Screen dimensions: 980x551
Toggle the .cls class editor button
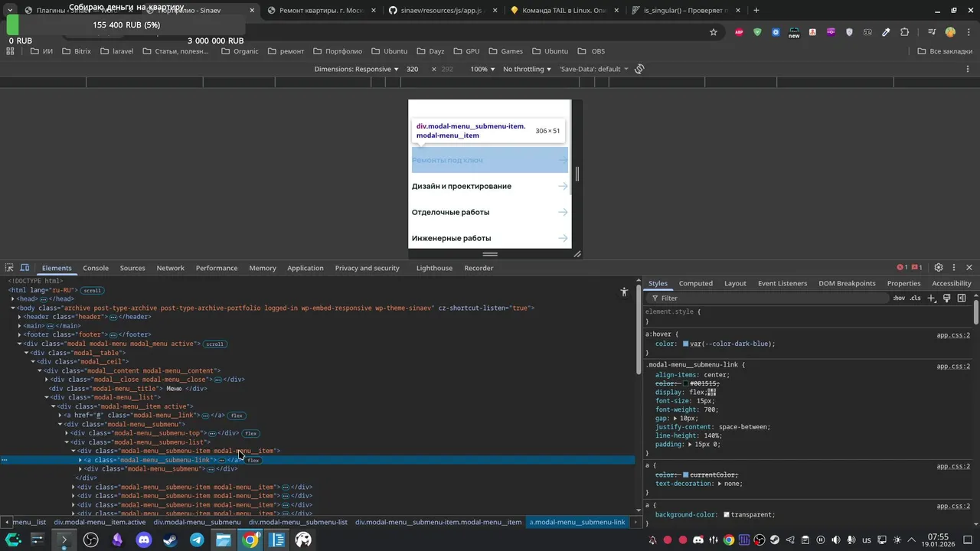915,298
